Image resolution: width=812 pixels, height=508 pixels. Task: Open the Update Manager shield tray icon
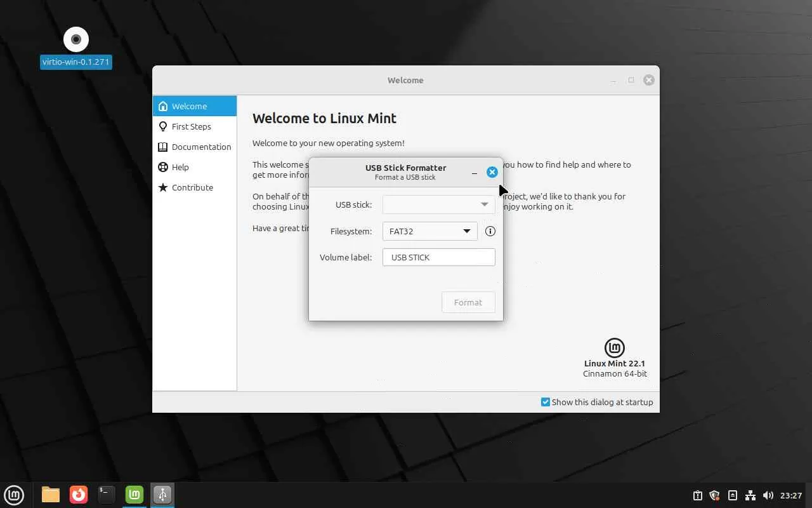click(715, 495)
